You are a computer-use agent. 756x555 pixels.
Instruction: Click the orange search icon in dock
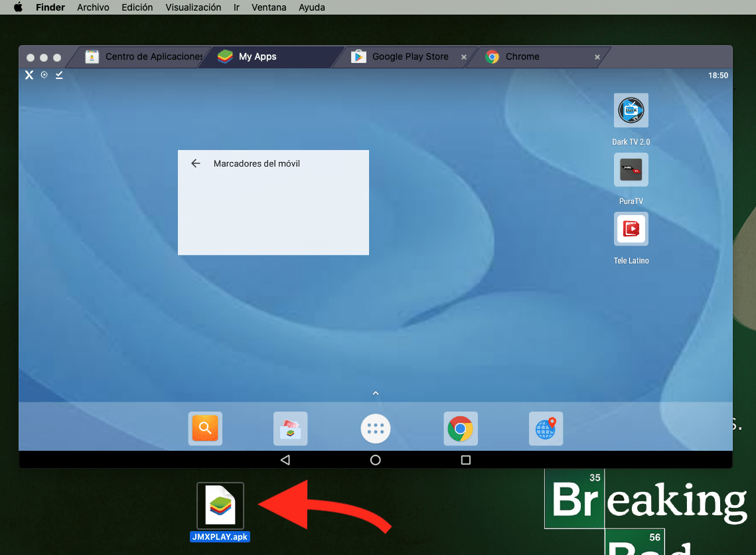(x=205, y=429)
